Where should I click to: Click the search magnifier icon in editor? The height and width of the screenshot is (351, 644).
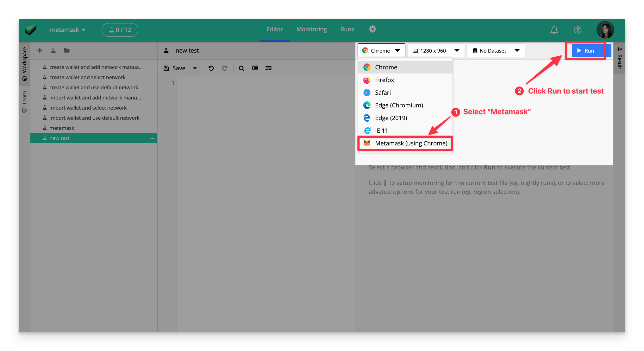[241, 68]
